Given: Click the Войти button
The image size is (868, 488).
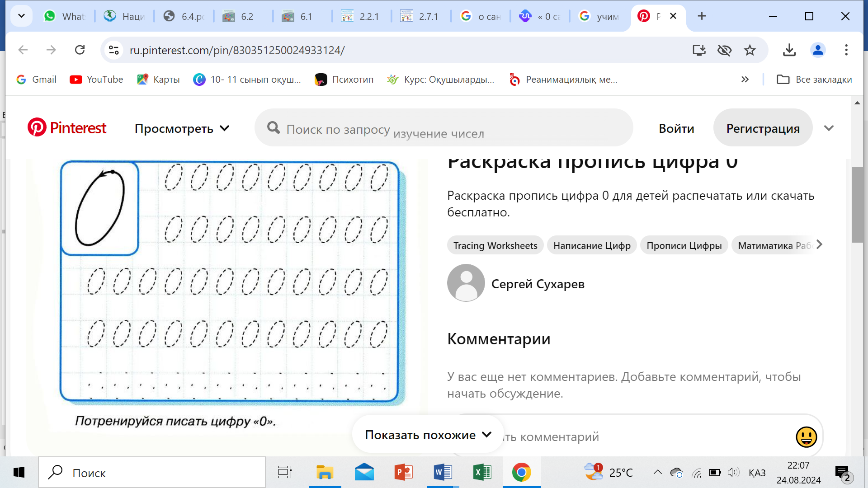Looking at the screenshot, I should coord(676,128).
